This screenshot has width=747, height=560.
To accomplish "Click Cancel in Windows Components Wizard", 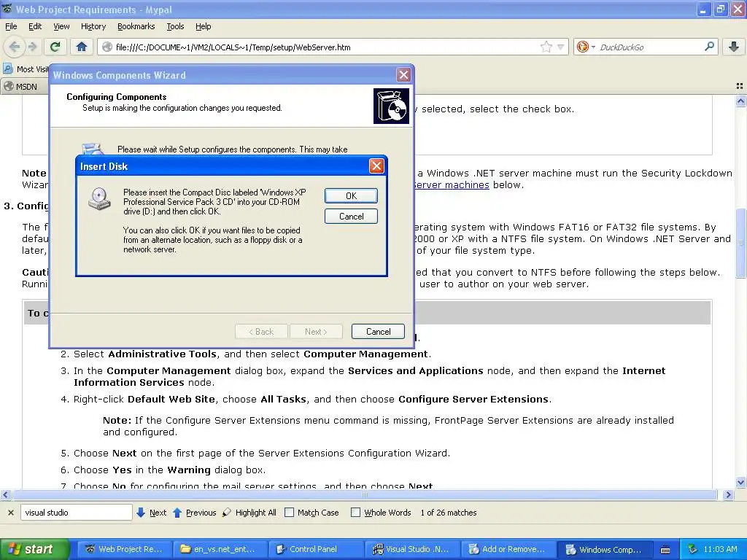I will pos(379,332).
